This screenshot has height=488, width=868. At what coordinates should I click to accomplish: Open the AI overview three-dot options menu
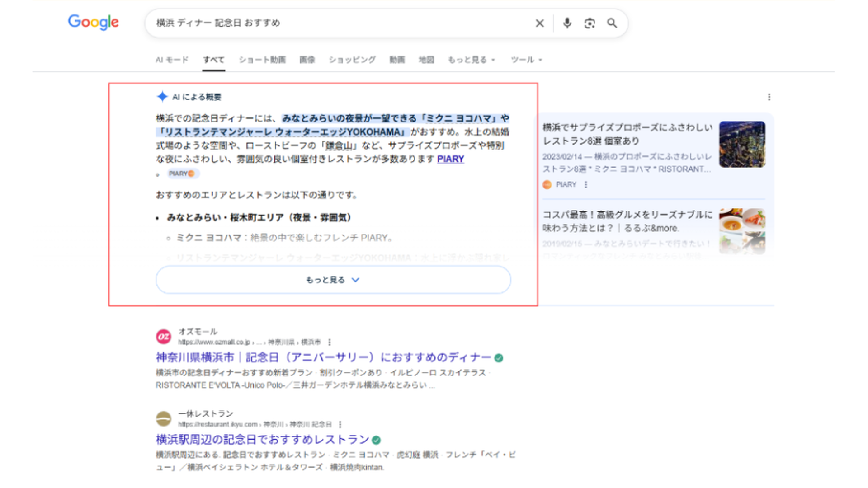point(769,97)
